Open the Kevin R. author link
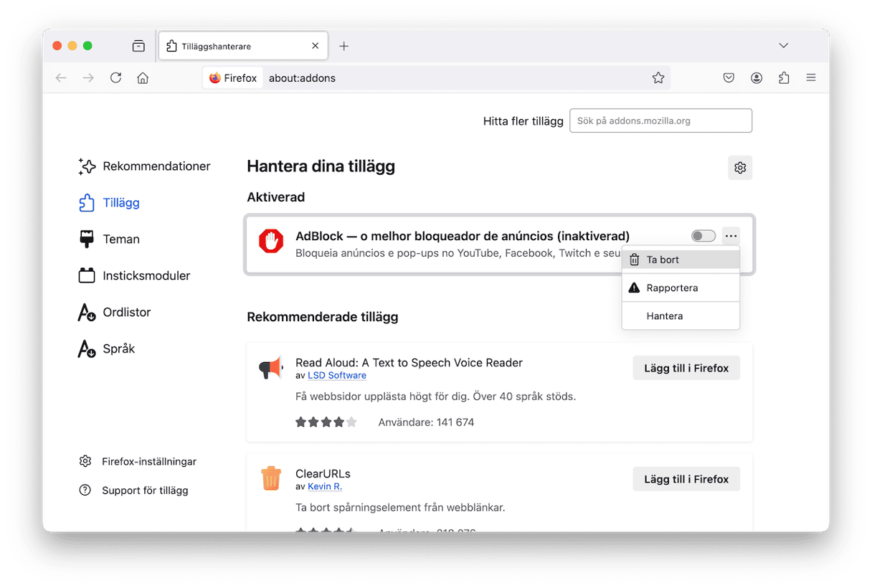The image size is (872, 588). coord(325,487)
